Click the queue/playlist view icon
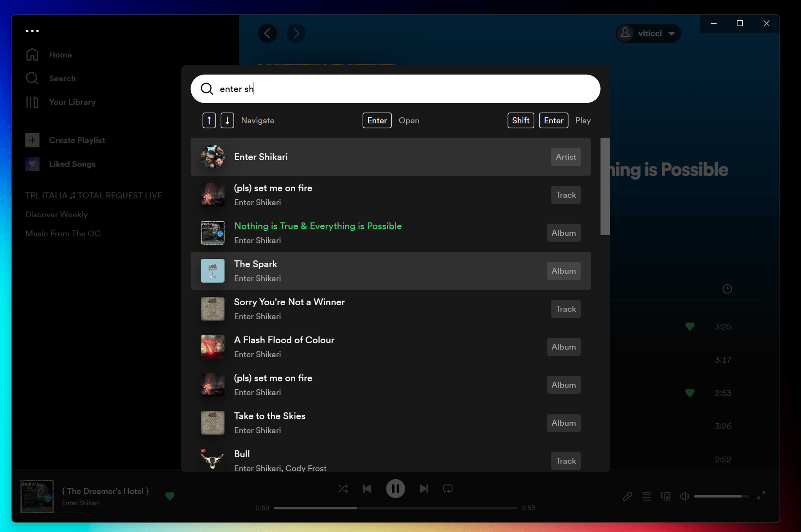 click(x=646, y=495)
